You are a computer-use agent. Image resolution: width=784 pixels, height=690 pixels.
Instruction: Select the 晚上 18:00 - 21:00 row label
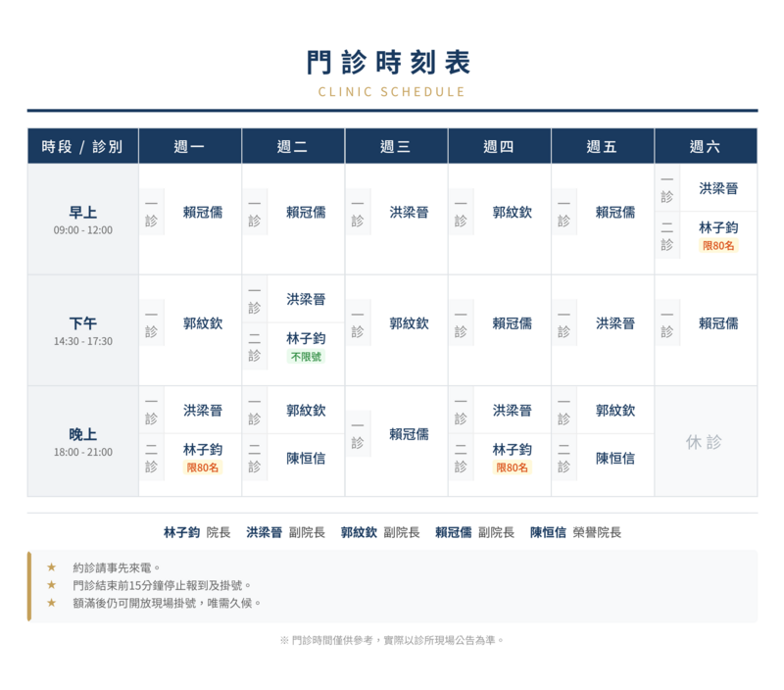tap(82, 441)
